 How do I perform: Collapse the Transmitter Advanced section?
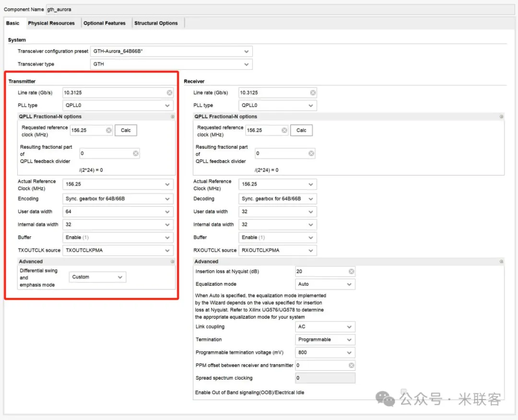pyautogui.click(x=173, y=261)
